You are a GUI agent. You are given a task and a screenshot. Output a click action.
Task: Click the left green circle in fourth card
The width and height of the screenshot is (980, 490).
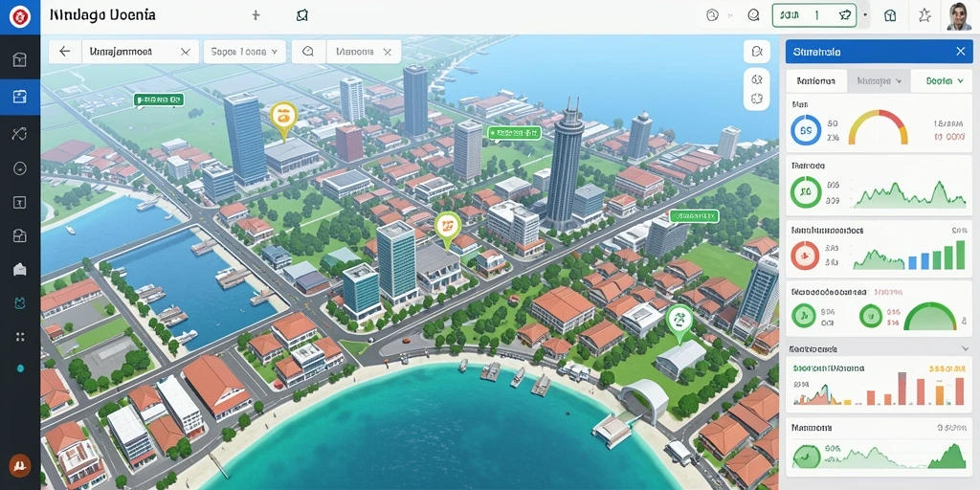(804, 316)
